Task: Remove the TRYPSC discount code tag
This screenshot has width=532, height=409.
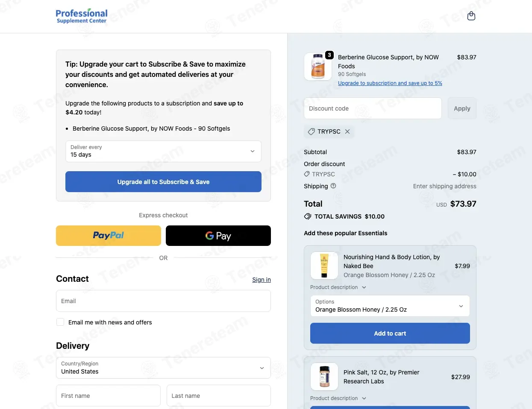Action: 347,131
